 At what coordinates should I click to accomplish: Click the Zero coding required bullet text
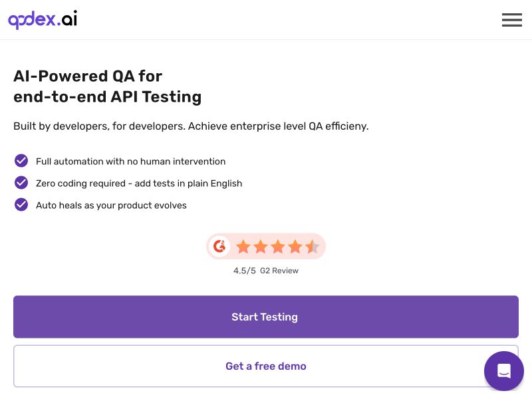pyautogui.click(x=139, y=184)
